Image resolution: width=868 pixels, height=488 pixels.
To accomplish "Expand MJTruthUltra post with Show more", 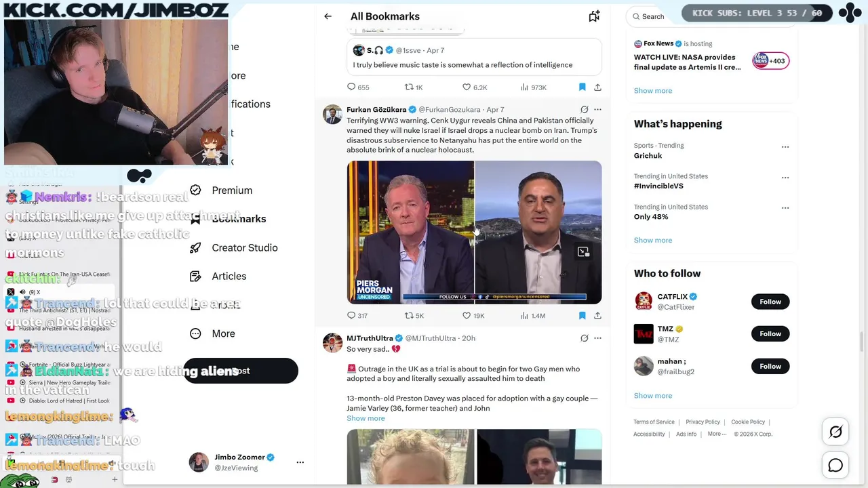I will 366,418.
